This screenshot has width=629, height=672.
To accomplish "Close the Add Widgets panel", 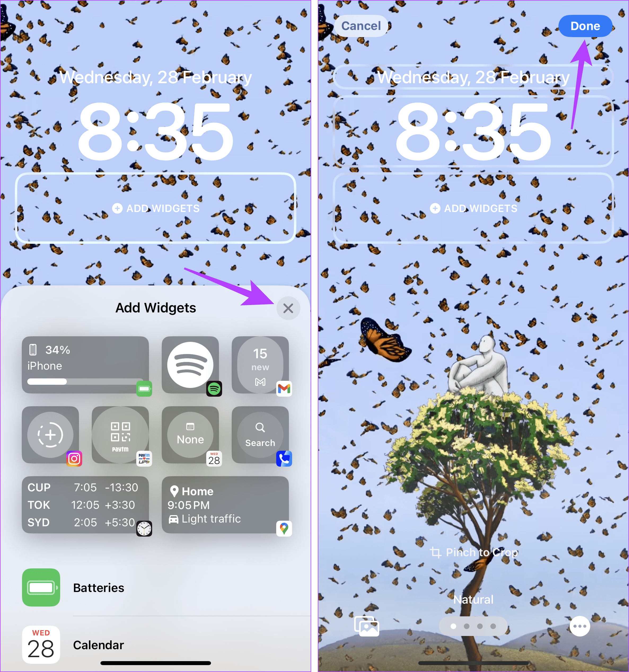I will point(288,307).
